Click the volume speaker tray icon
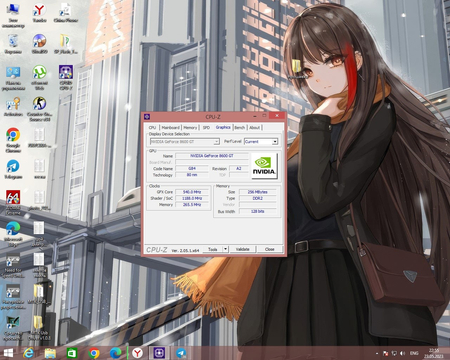This screenshot has width=450, height=360. pyautogui.click(x=403, y=353)
